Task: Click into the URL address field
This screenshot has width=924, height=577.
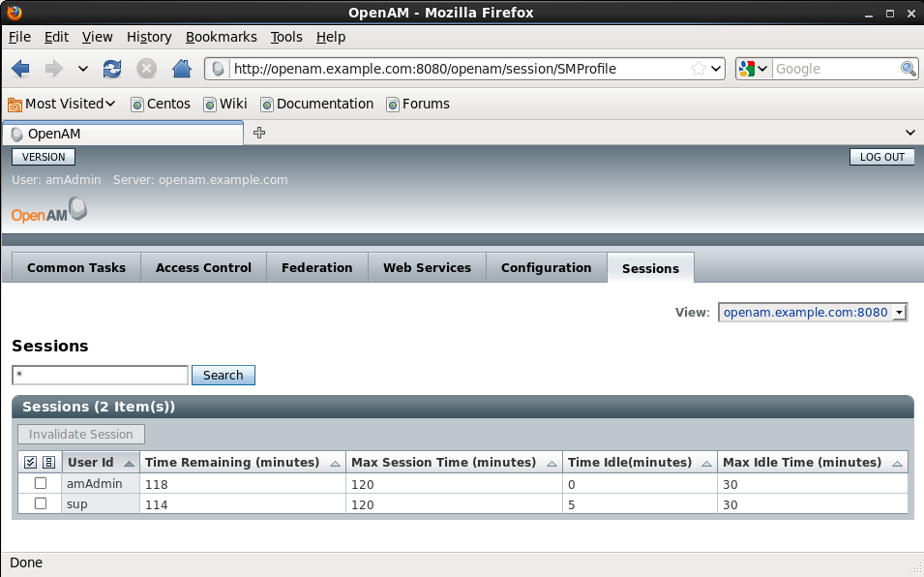Action: (460, 69)
